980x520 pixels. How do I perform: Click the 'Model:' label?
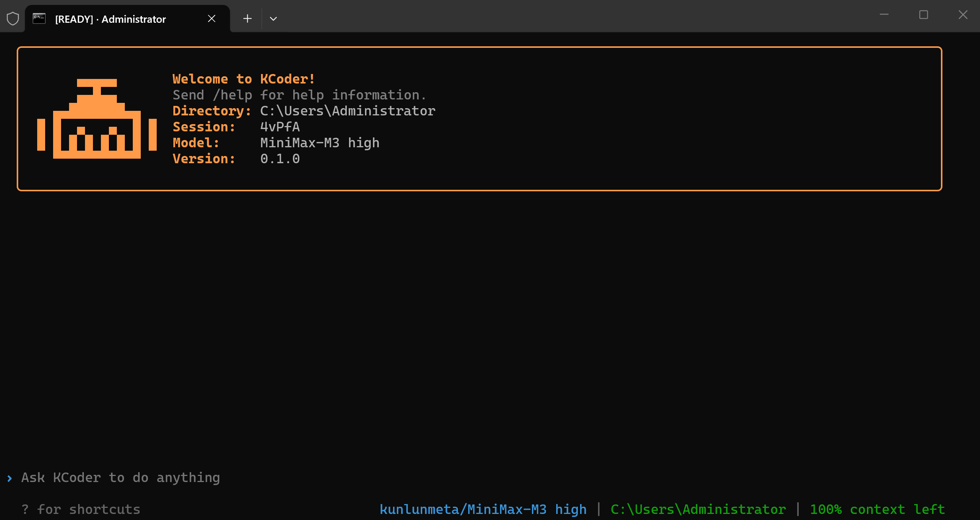point(196,143)
